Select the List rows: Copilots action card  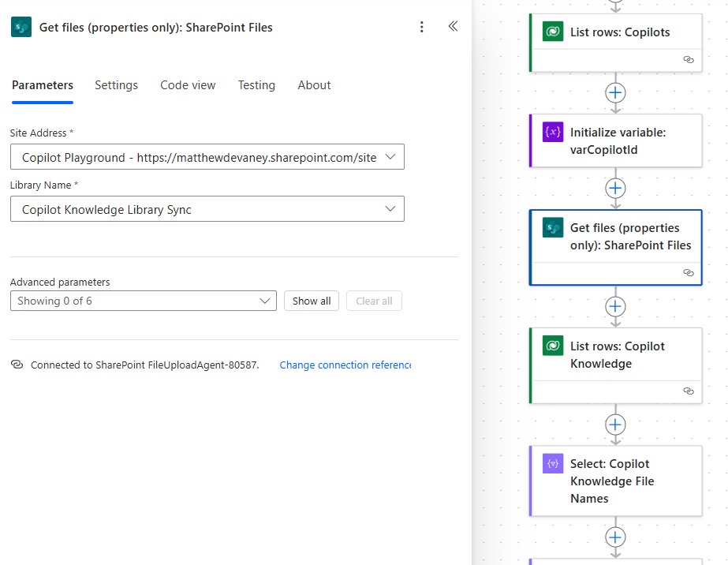click(x=616, y=43)
